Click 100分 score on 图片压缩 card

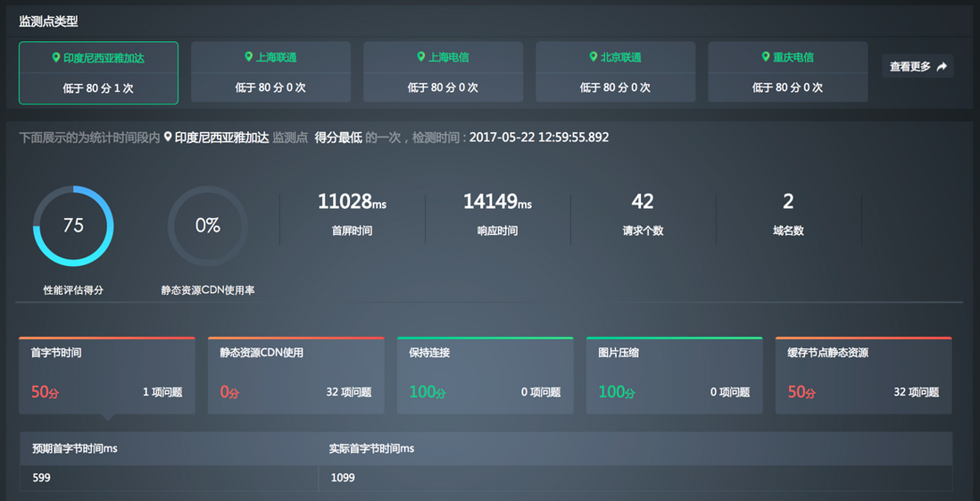(x=617, y=392)
